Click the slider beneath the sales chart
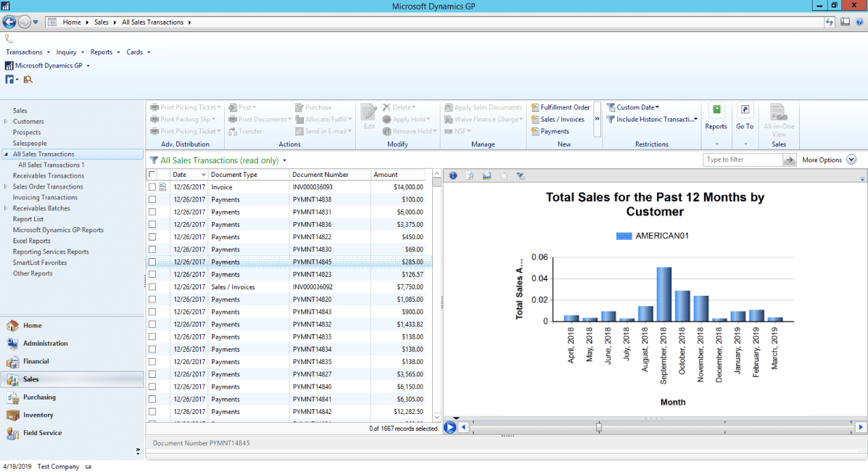Viewport: 868px width, 472px height. pyautogui.click(x=598, y=427)
